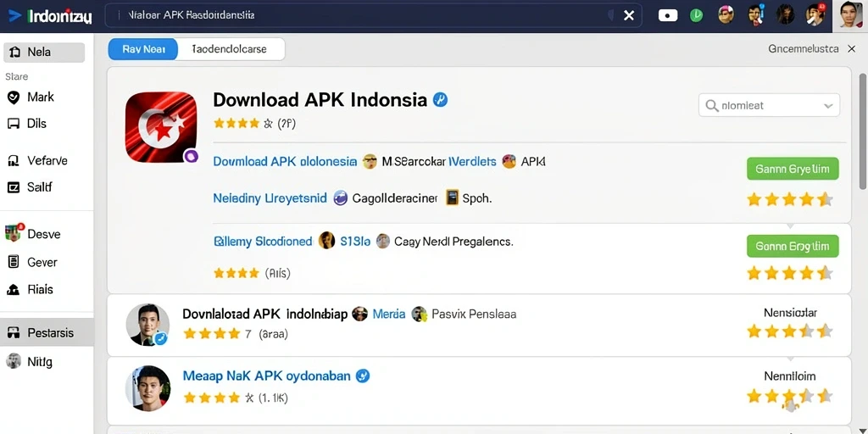Click the purple badge on the app icon
Image resolution: width=868 pixels, height=434 pixels.
coord(191,156)
